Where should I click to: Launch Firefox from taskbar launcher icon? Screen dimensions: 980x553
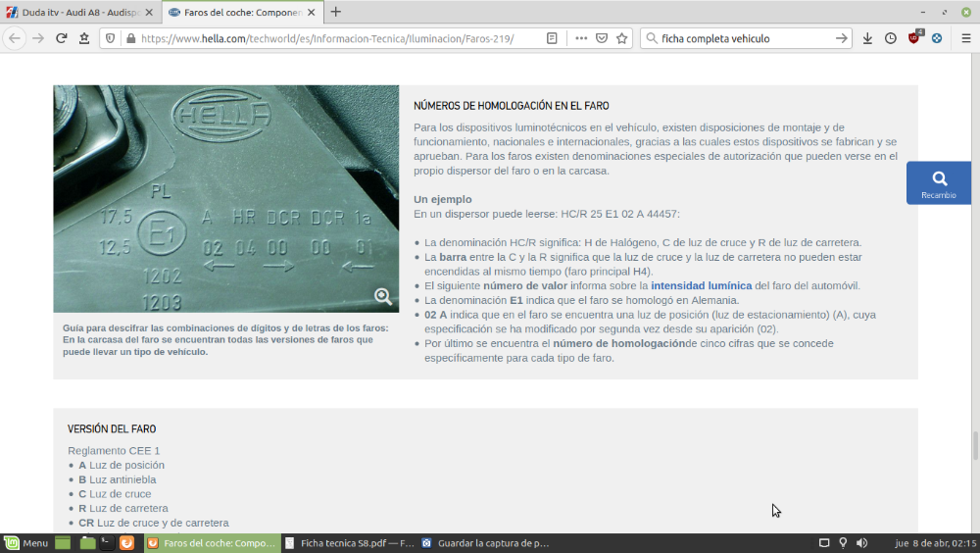pyautogui.click(x=126, y=543)
